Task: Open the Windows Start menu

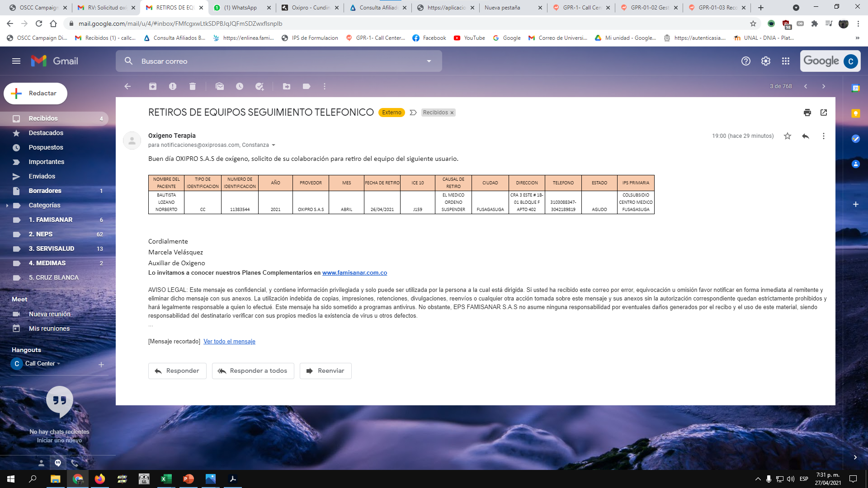Action: 11,479
